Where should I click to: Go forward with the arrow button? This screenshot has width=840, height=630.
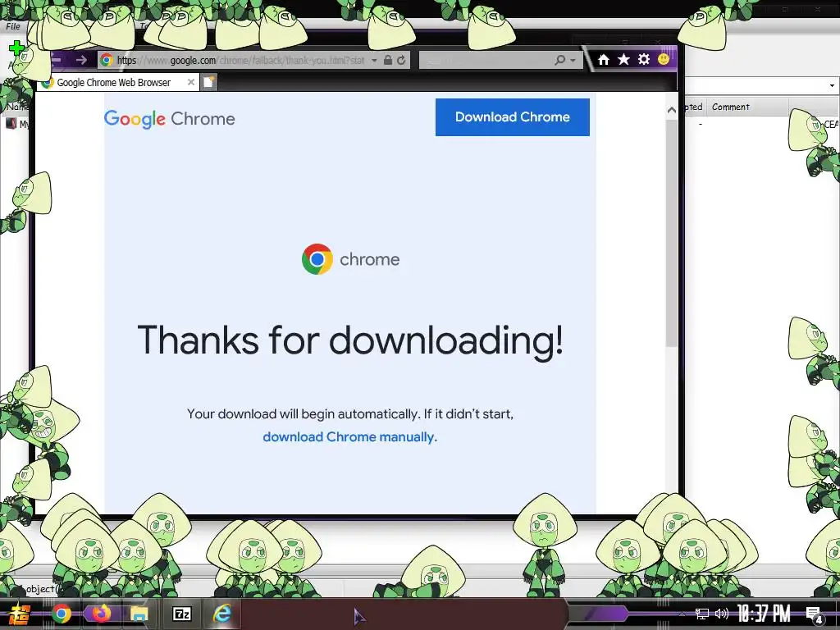(81, 60)
